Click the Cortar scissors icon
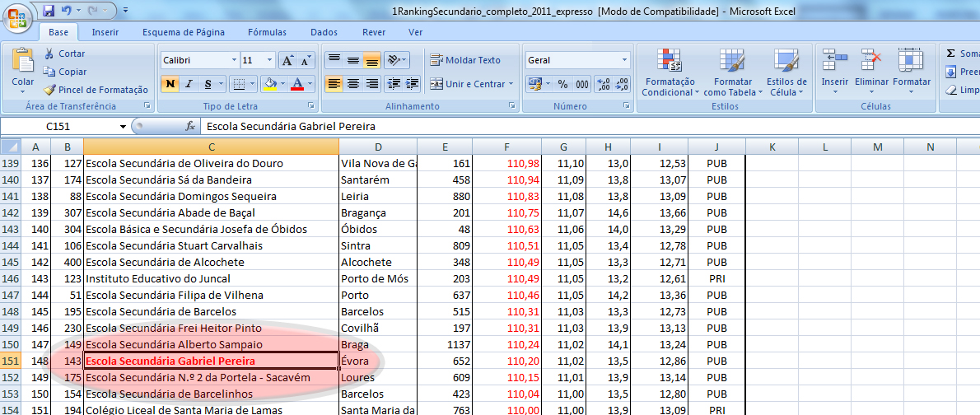 click(x=49, y=54)
